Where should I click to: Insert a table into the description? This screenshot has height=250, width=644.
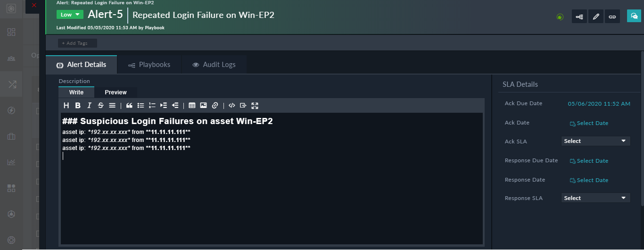point(192,106)
